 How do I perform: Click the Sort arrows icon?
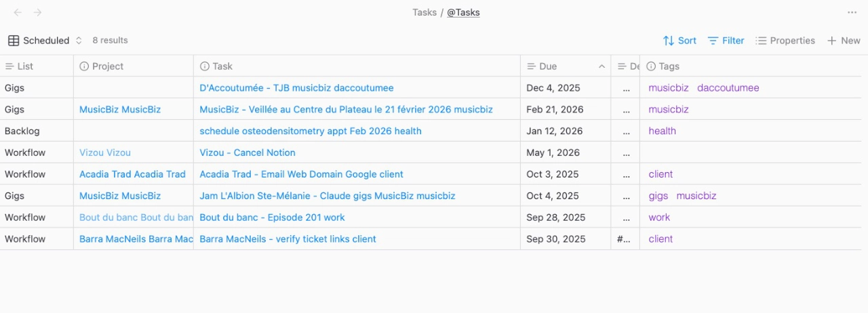pyautogui.click(x=669, y=41)
